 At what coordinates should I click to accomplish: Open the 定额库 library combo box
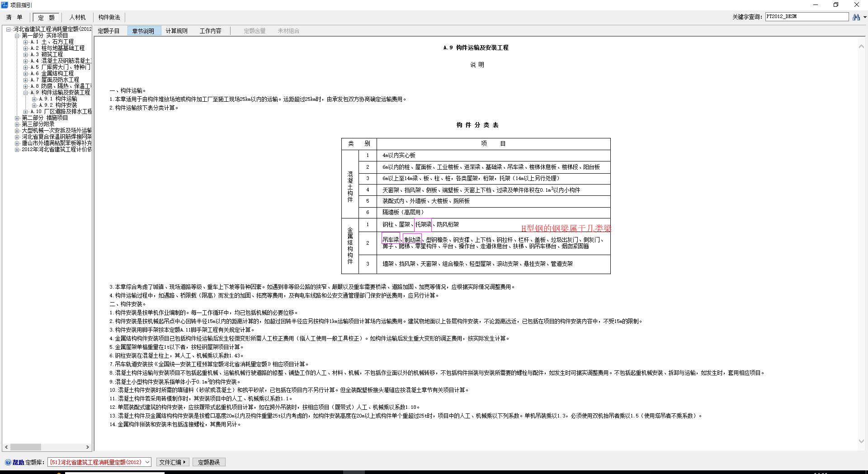[99, 462]
